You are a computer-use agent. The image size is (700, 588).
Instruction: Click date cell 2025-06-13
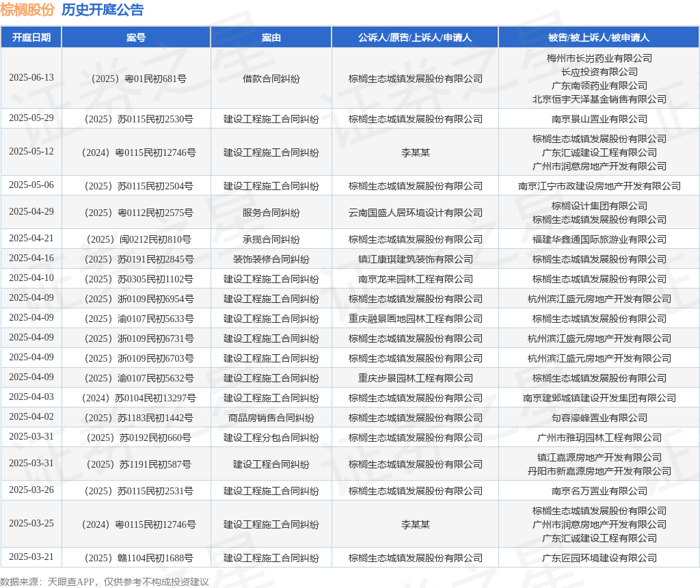pos(31,78)
